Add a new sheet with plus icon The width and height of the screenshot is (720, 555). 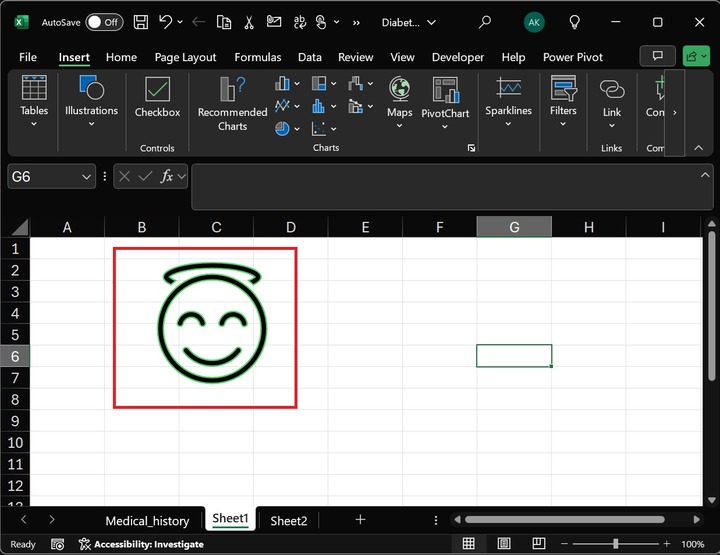[360, 519]
